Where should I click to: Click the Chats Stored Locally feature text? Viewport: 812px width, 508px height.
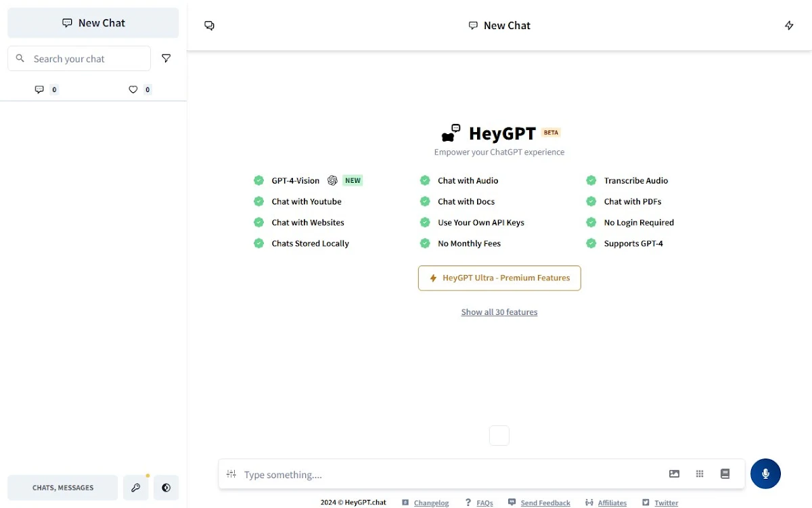pyautogui.click(x=311, y=244)
